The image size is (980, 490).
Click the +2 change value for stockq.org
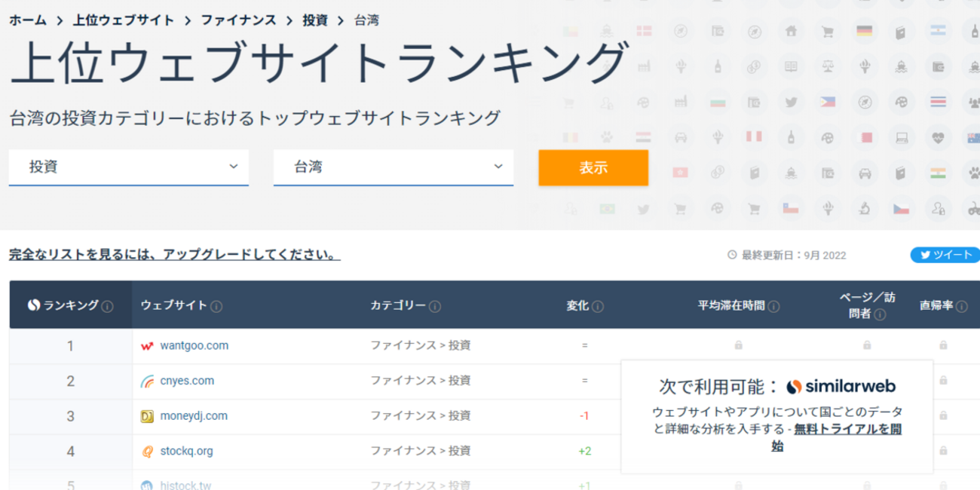(x=584, y=452)
